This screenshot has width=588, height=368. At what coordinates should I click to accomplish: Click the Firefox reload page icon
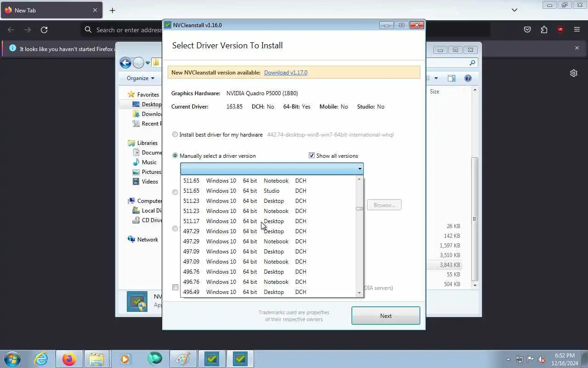[44, 30]
